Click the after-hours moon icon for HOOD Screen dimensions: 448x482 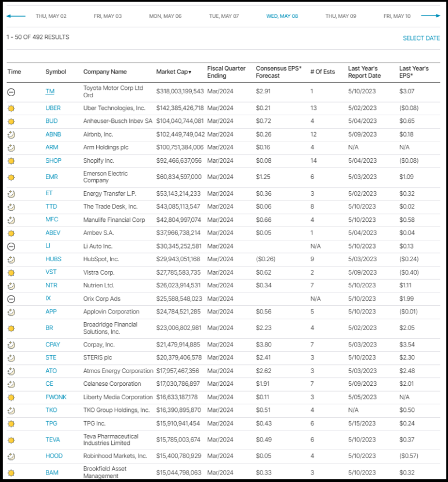pyautogui.click(x=12, y=457)
